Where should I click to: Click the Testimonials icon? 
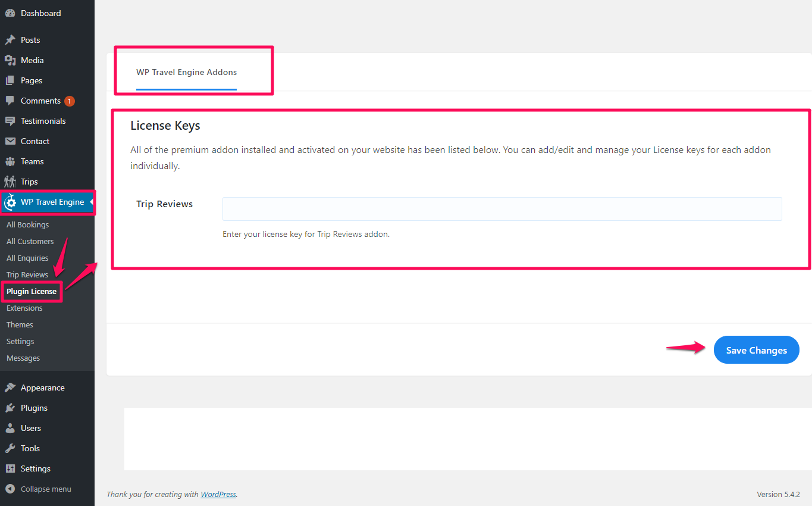click(x=10, y=121)
